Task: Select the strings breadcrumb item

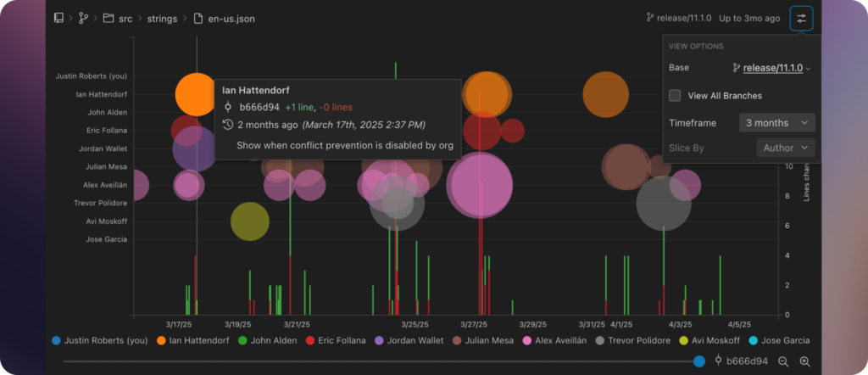Action: pos(162,19)
